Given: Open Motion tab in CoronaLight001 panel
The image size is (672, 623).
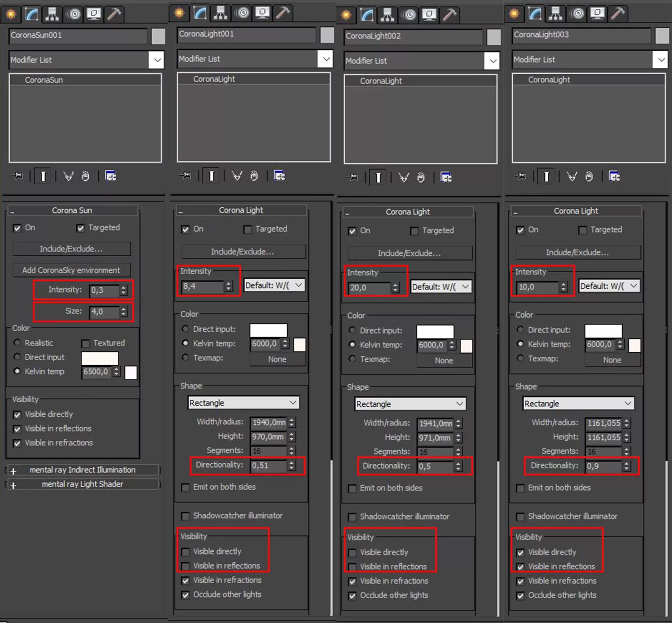Looking at the screenshot, I should coord(242,13).
